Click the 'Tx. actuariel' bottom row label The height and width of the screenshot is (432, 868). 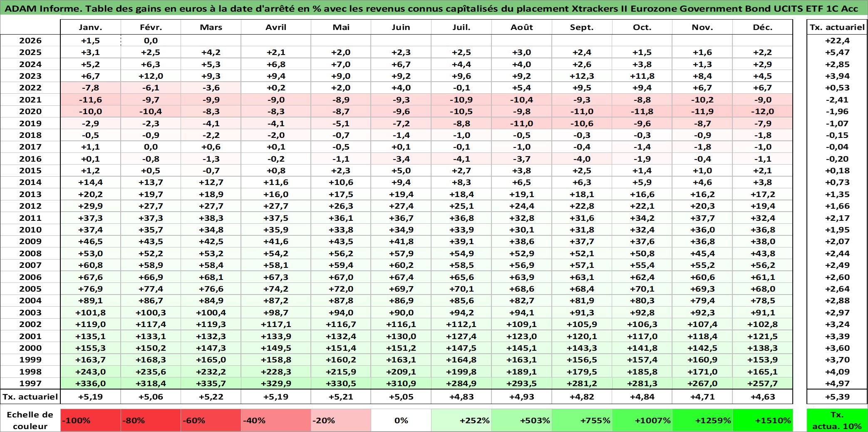click(x=30, y=397)
